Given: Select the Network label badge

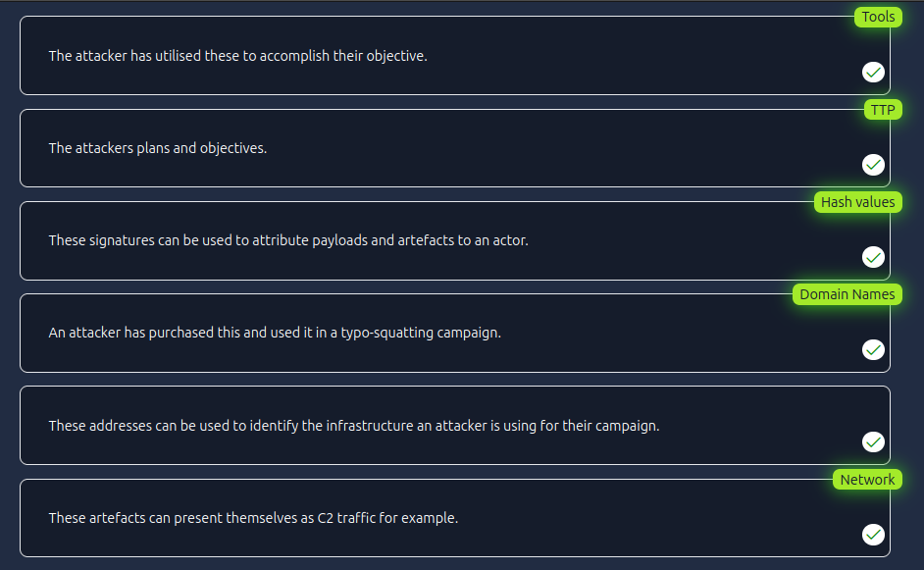Looking at the screenshot, I should pyautogui.click(x=867, y=480).
